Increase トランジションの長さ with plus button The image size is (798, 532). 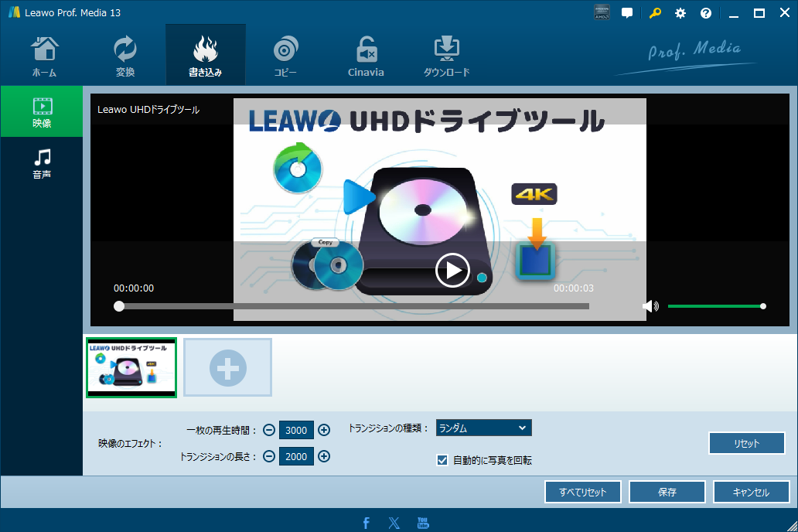click(x=324, y=456)
